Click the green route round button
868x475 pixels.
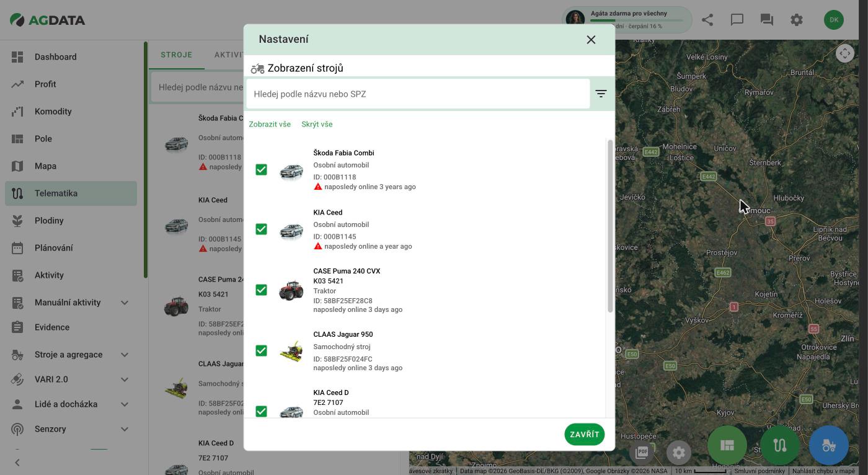(779, 445)
